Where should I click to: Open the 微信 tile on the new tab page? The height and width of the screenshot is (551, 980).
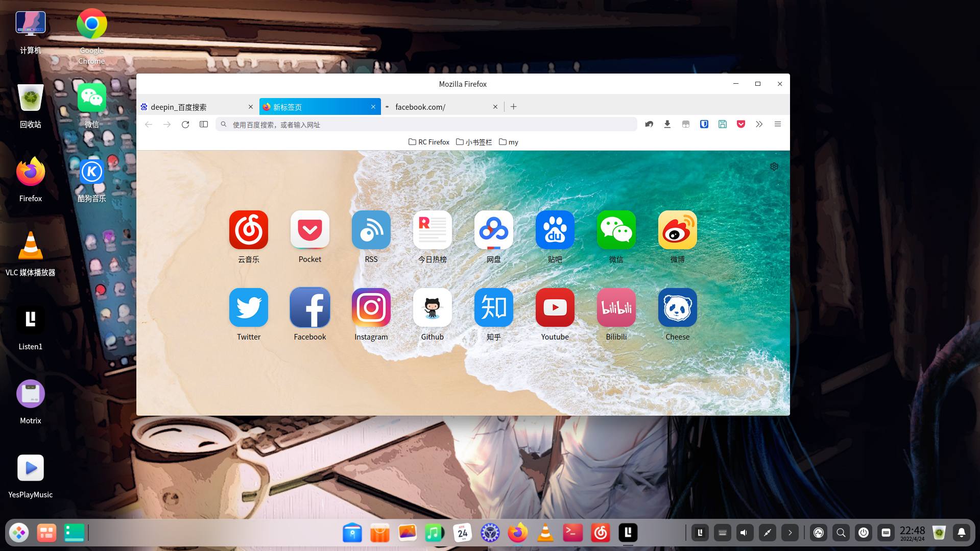(616, 230)
